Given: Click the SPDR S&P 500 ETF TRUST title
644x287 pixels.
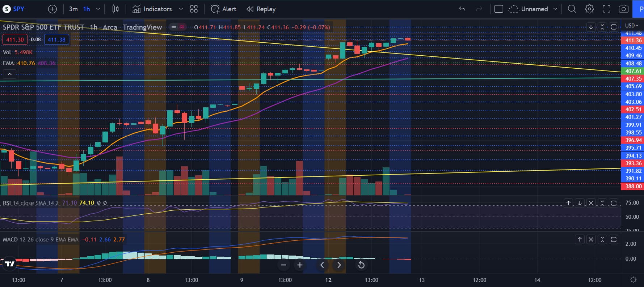Looking at the screenshot, I should 43,27.
